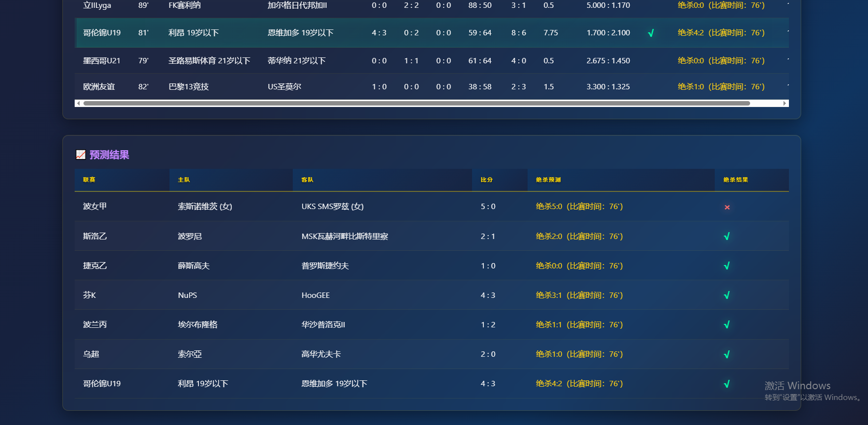Click the horizontal scrollbar thumb of the live table
The height and width of the screenshot is (425, 868).
pyautogui.click(x=417, y=103)
